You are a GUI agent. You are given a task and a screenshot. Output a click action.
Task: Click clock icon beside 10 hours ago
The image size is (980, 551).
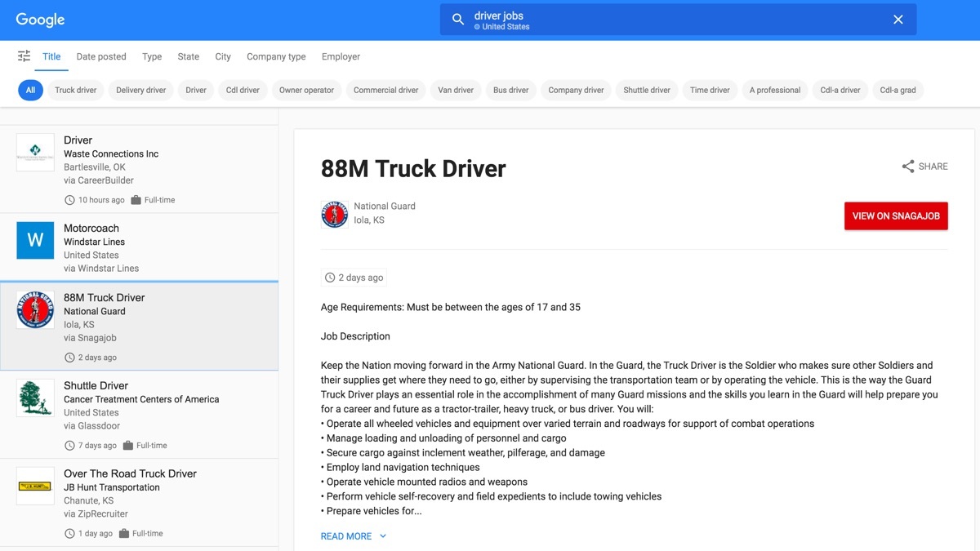click(69, 200)
